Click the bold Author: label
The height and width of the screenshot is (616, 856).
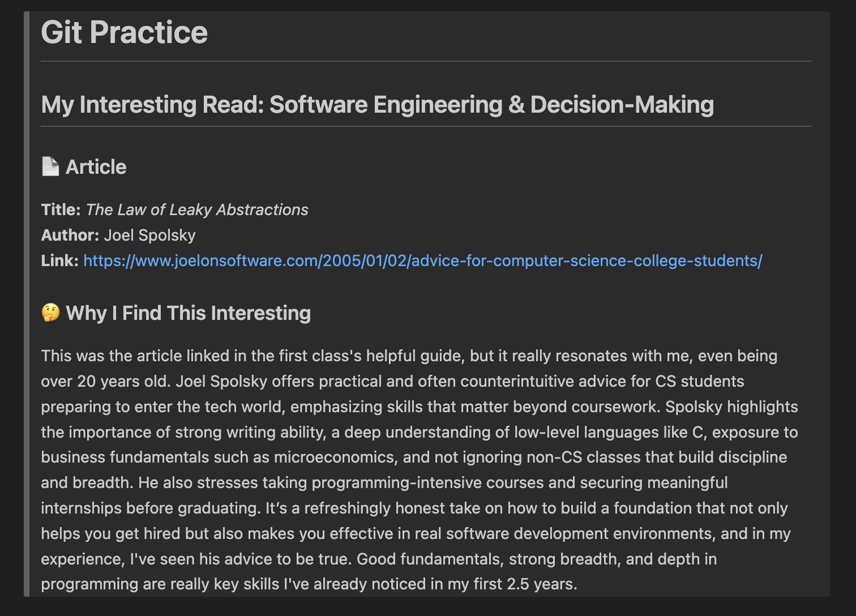(x=70, y=235)
